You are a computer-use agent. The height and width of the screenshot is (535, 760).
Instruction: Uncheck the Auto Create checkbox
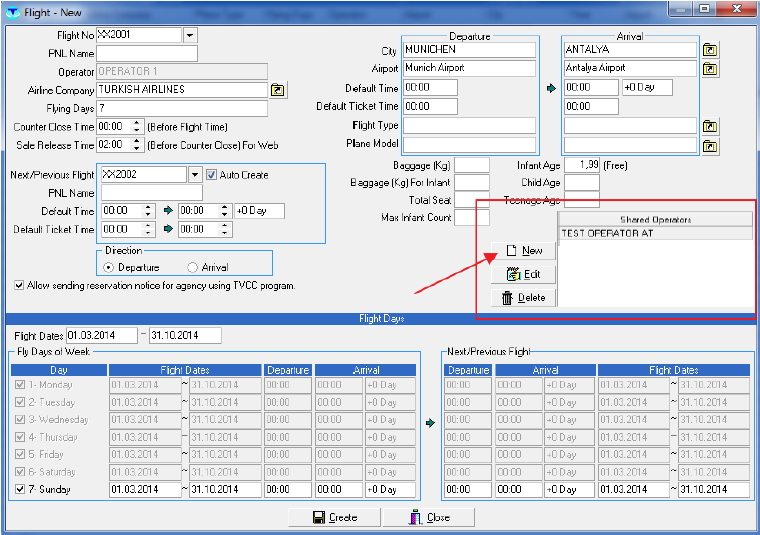coord(211,175)
